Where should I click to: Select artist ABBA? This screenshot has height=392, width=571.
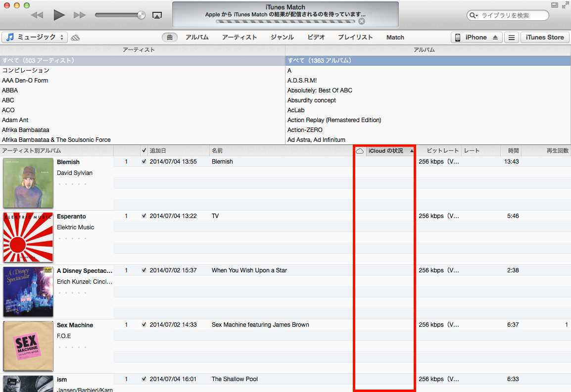point(143,90)
